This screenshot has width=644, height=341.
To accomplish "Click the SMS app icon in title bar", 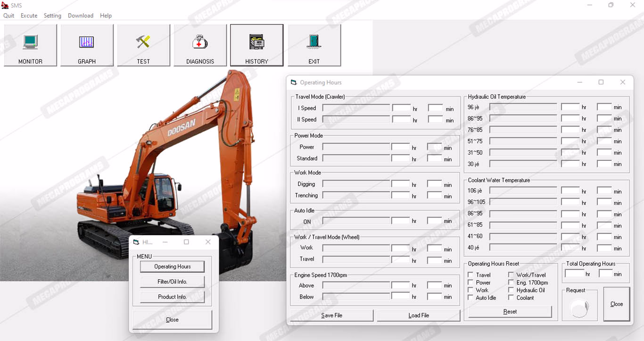I will pyautogui.click(x=6, y=5).
